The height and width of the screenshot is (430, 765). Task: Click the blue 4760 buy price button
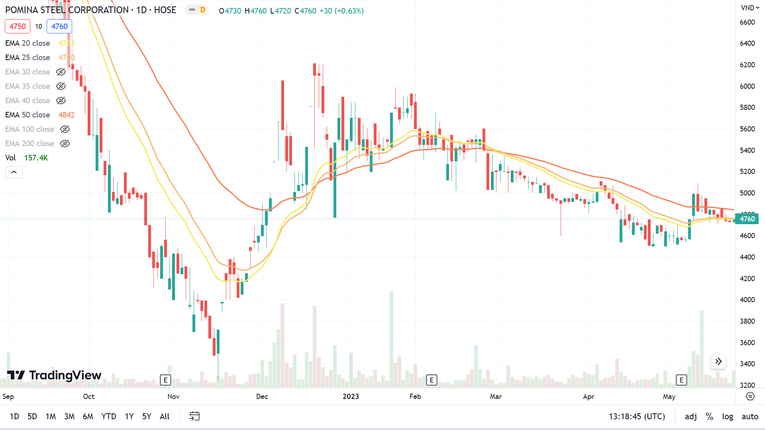tap(59, 27)
